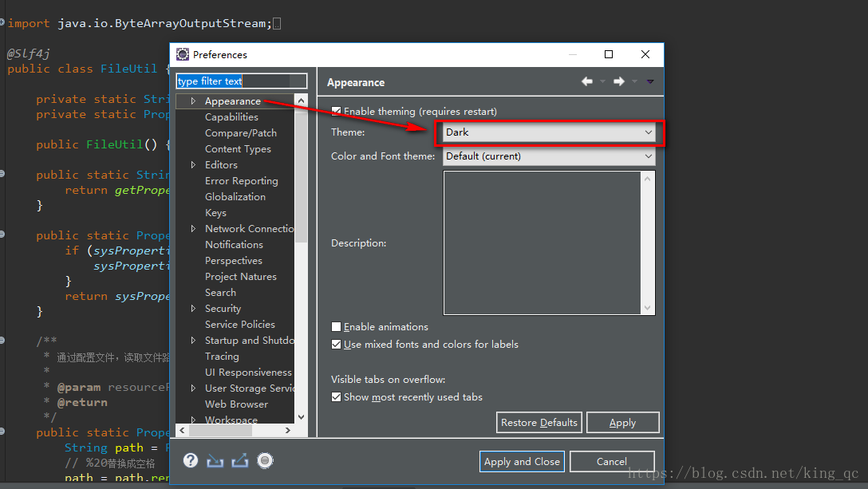Click the tree horizontal scrollbar left arrow

click(182, 430)
